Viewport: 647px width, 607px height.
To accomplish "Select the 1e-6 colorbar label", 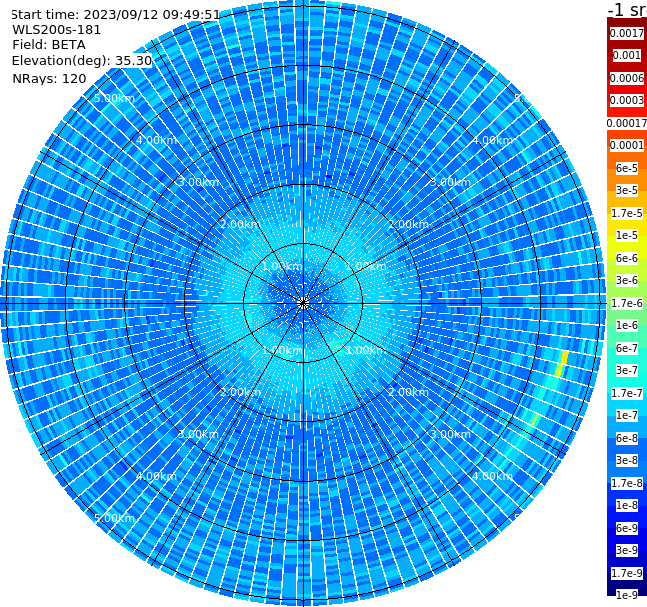I will tap(627, 325).
